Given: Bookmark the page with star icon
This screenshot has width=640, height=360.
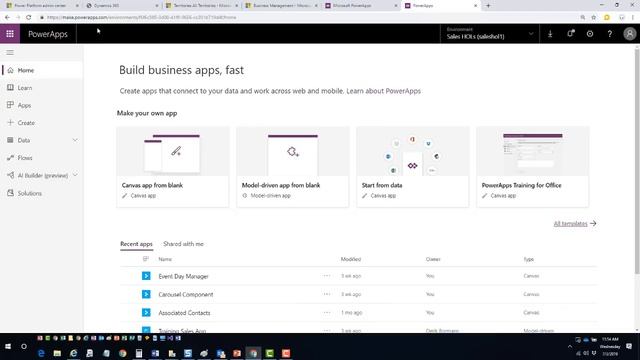Looking at the screenshot, I should [x=594, y=17].
